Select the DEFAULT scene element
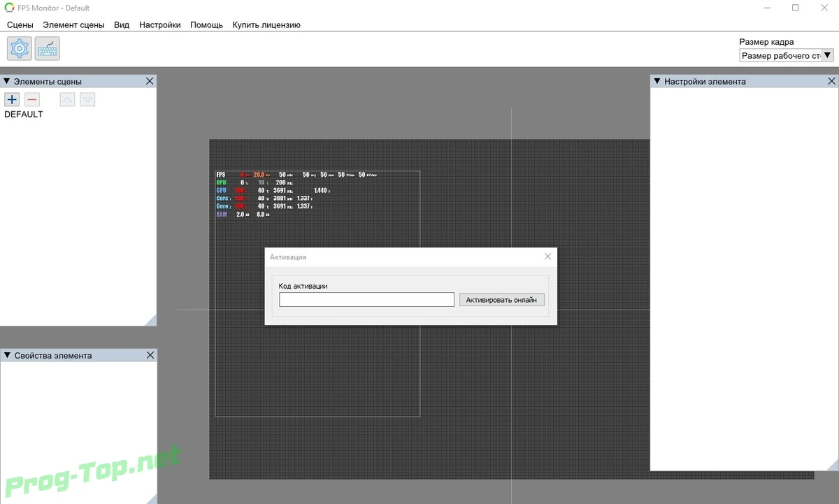The image size is (839, 504). tap(24, 114)
